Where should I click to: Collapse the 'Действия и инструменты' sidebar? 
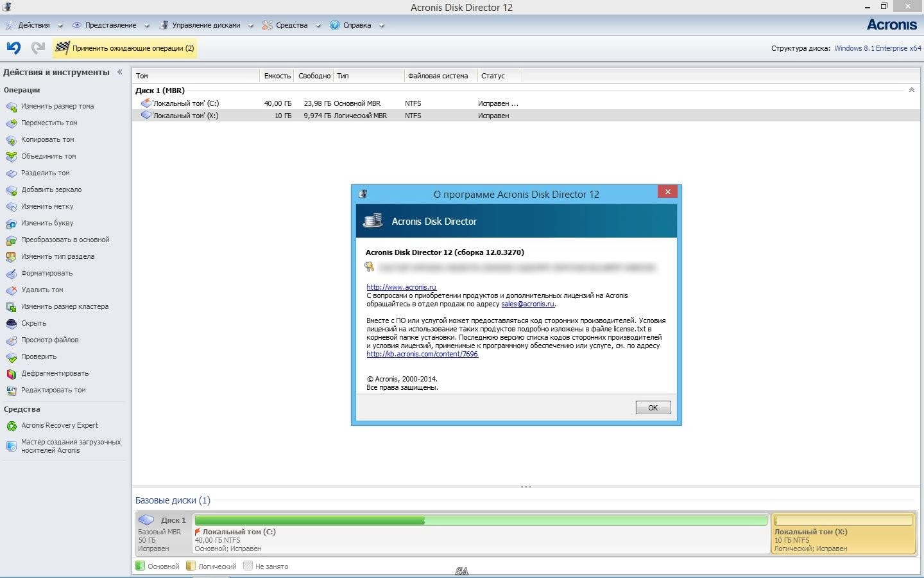point(119,72)
